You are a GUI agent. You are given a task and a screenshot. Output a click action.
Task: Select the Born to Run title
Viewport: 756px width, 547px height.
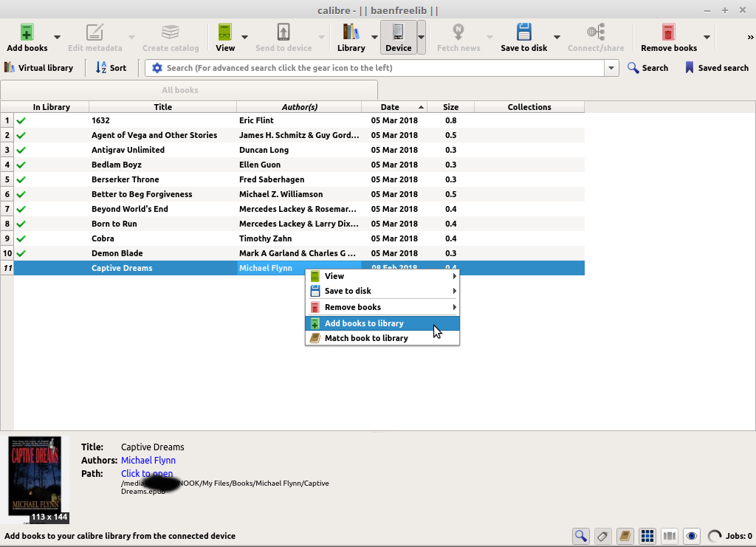coord(114,224)
